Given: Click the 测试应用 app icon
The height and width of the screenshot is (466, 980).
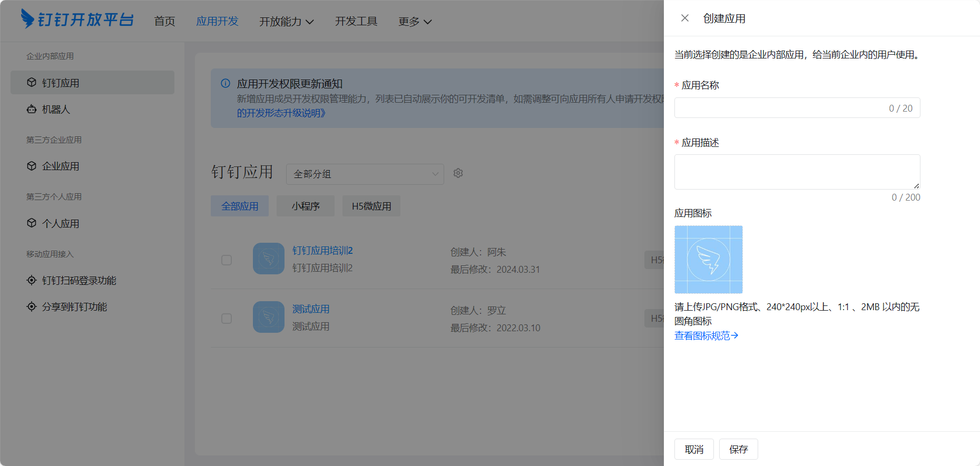Looking at the screenshot, I should [x=269, y=317].
